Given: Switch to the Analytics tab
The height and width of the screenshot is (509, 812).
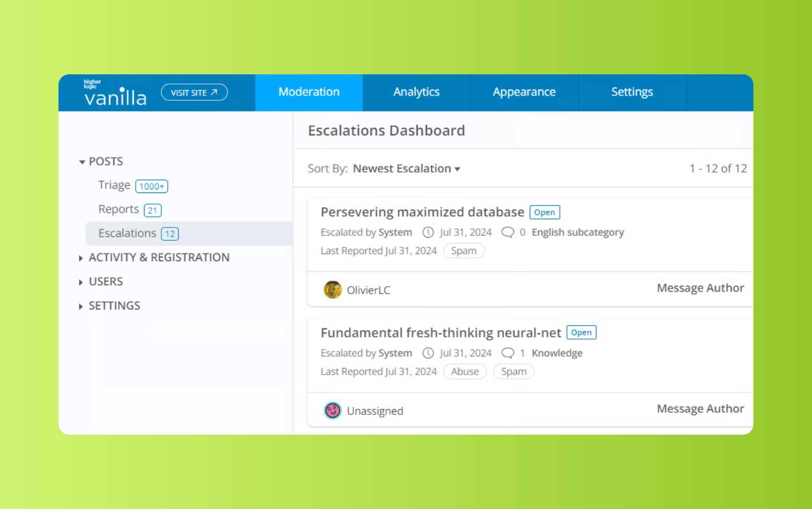Looking at the screenshot, I should pyautogui.click(x=416, y=92).
